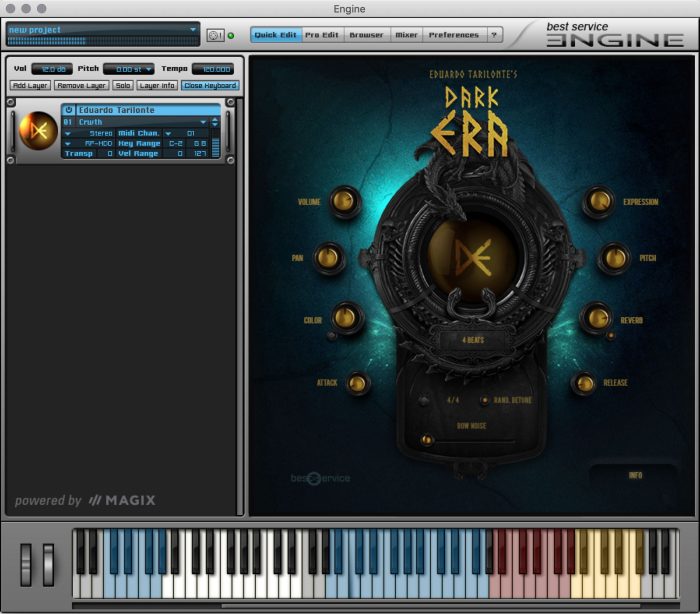Click the Vel Range high value 127
Viewport: 700px width, 614px height.
click(x=200, y=154)
